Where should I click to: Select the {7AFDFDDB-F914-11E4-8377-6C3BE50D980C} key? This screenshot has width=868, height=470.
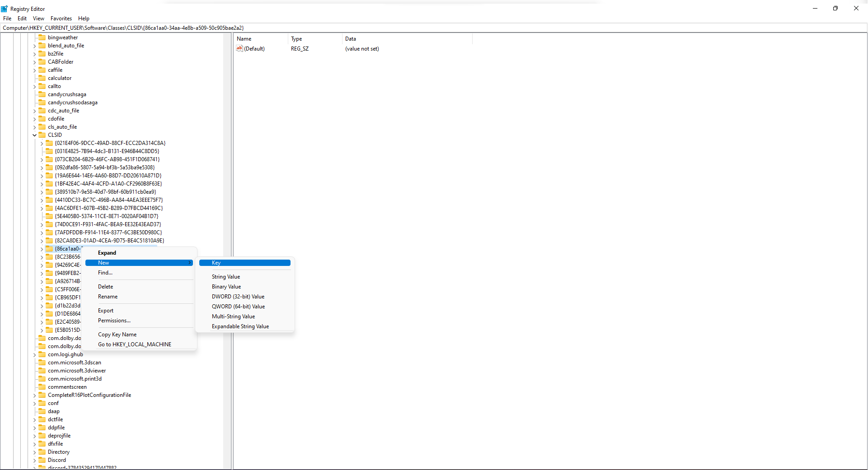(x=108, y=233)
